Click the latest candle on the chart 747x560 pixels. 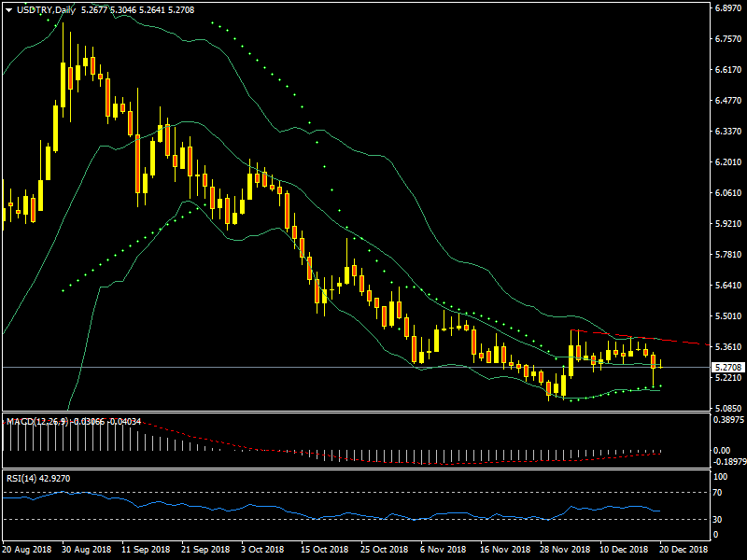click(x=661, y=362)
